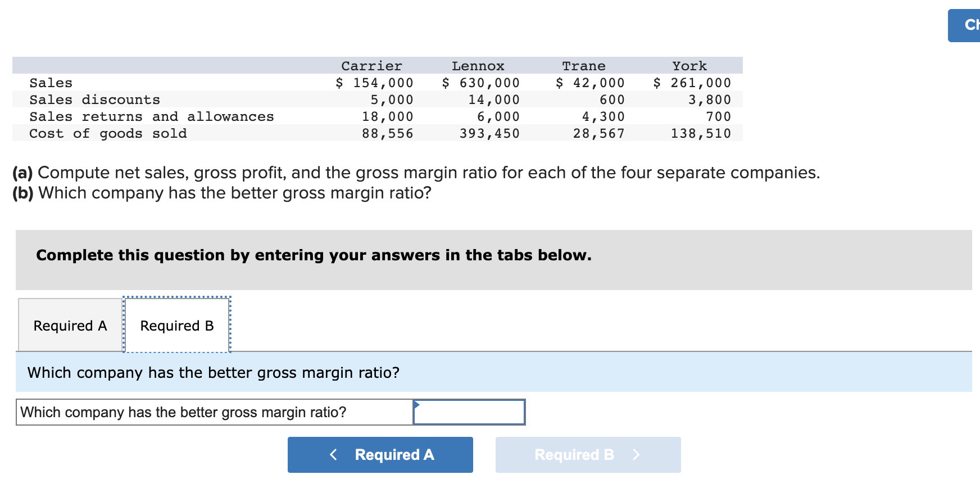Click Trane cost of goods sold 28,567
980x497 pixels.
[x=599, y=133]
